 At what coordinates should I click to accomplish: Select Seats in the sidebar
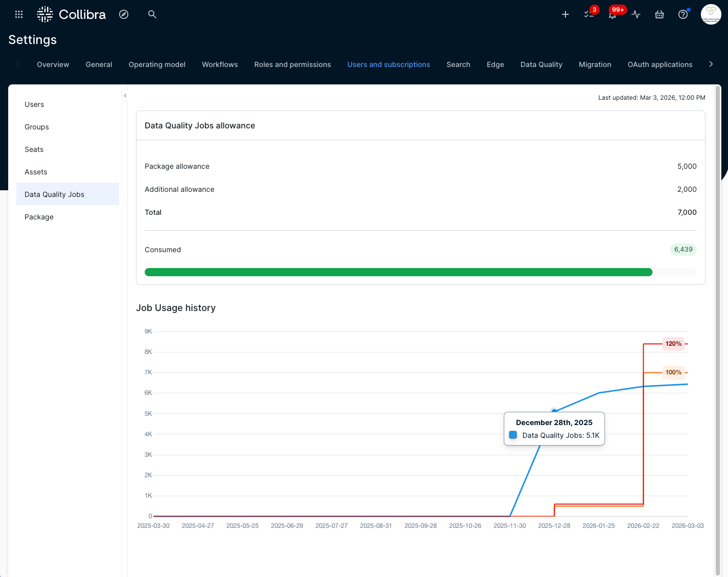(34, 149)
